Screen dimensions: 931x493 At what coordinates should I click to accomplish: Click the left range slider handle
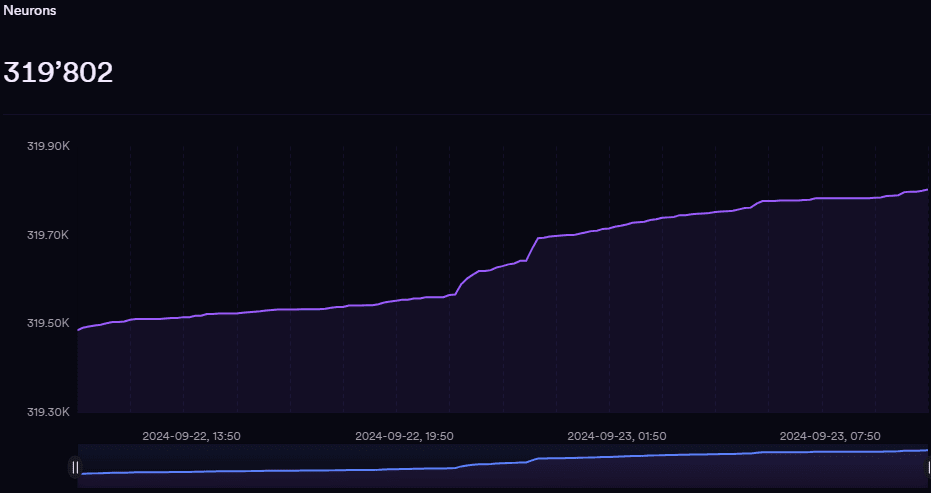(75, 467)
